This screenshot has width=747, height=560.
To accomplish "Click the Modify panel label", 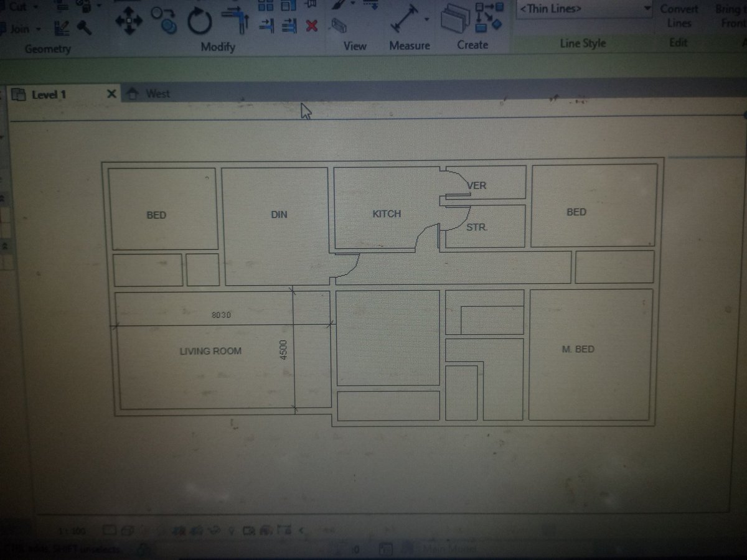I will [x=218, y=47].
